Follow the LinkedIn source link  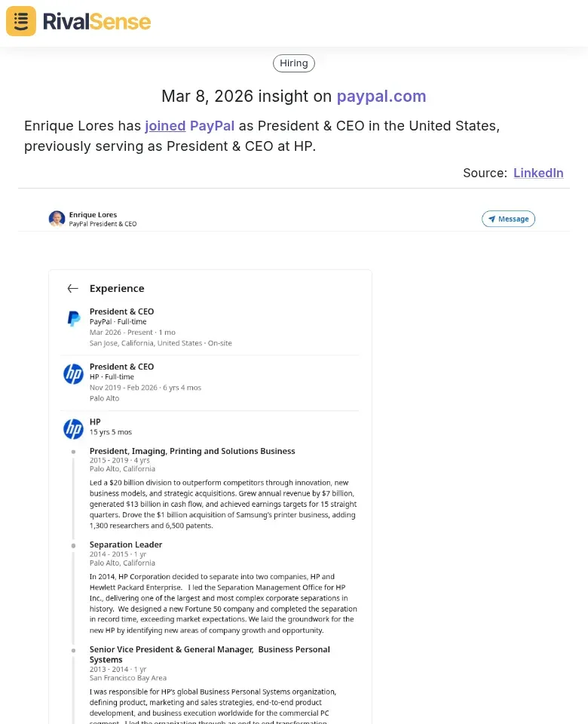pyautogui.click(x=538, y=173)
